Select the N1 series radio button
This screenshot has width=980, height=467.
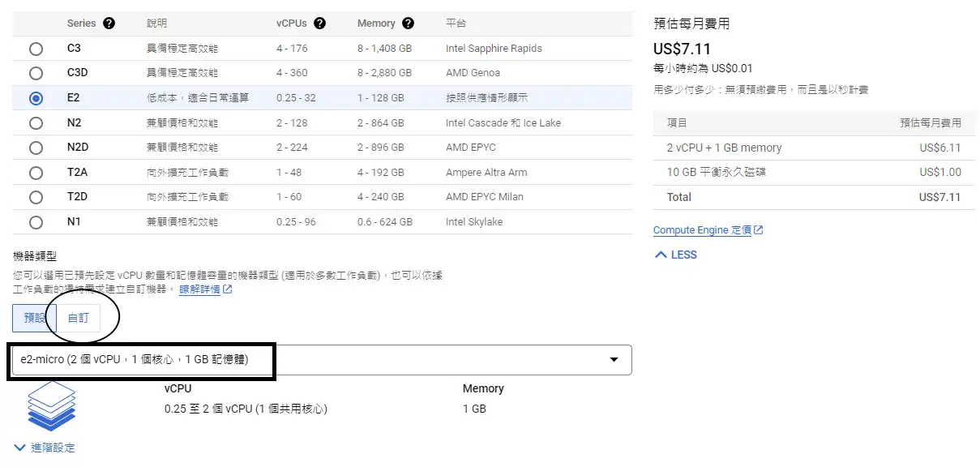pos(36,222)
